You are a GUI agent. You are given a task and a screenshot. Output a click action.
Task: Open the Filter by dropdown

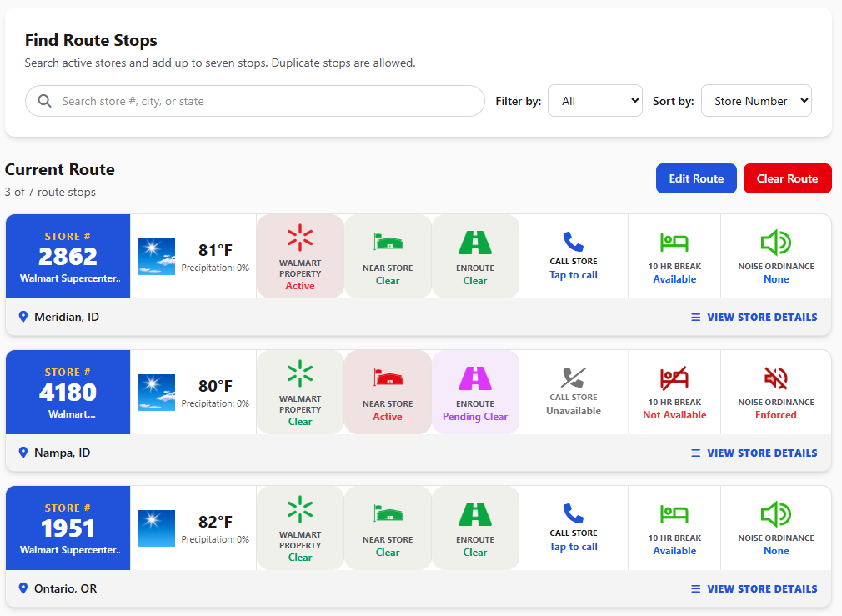point(595,100)
